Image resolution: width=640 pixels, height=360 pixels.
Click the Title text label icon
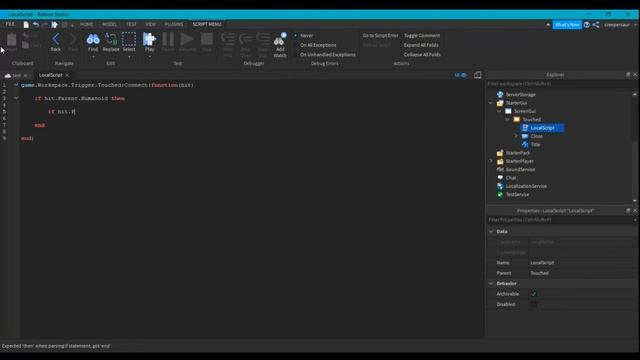[x=525, y=144]
